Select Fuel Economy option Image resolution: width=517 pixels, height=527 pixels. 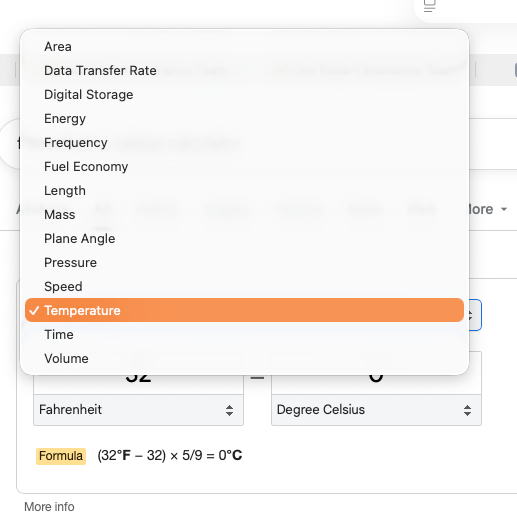click(244, 167)
